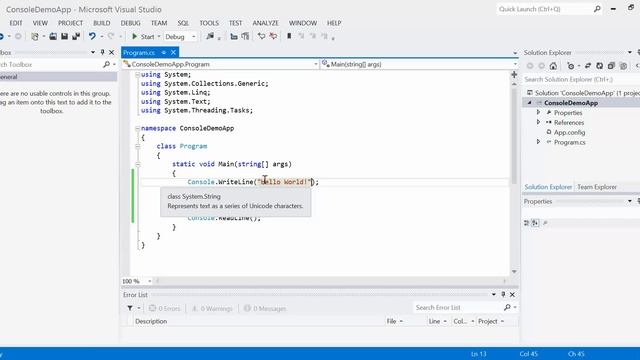Close the Program.cs tab

173,53
